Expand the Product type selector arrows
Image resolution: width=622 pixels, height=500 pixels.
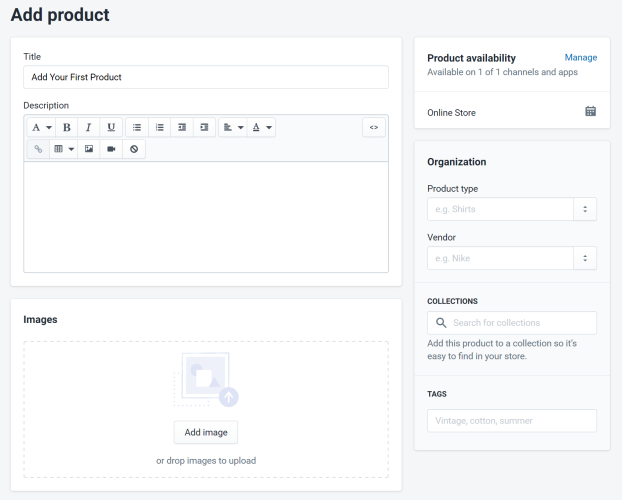coord(585,209)
